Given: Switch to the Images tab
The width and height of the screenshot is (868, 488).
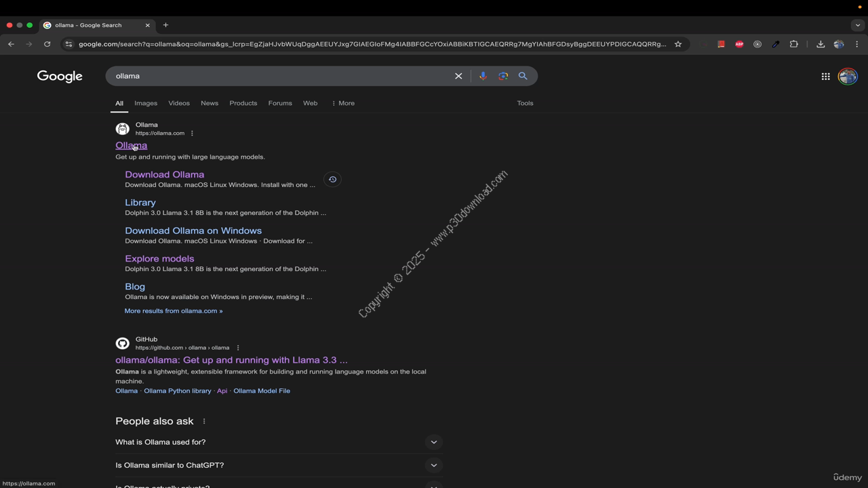Looking at the screenshot, I should tap(146, 103).
